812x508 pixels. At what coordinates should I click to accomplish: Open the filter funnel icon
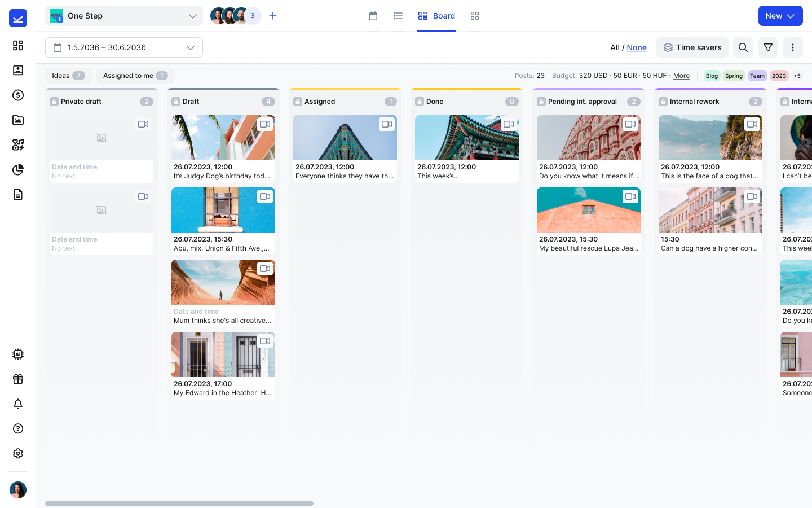[768, 47]
